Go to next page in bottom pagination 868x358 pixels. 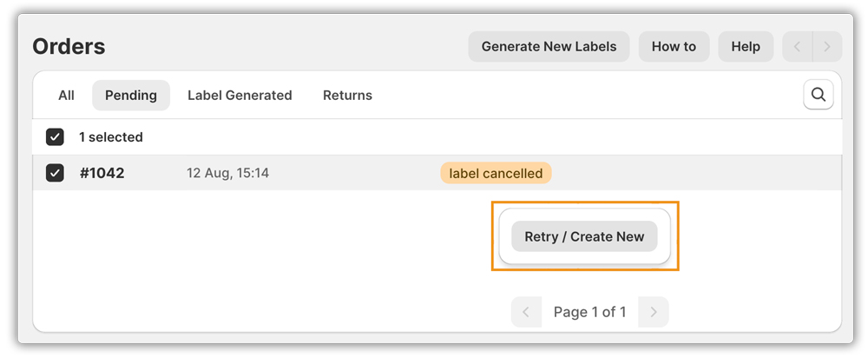pyautogui.click(x=654, y=312)
